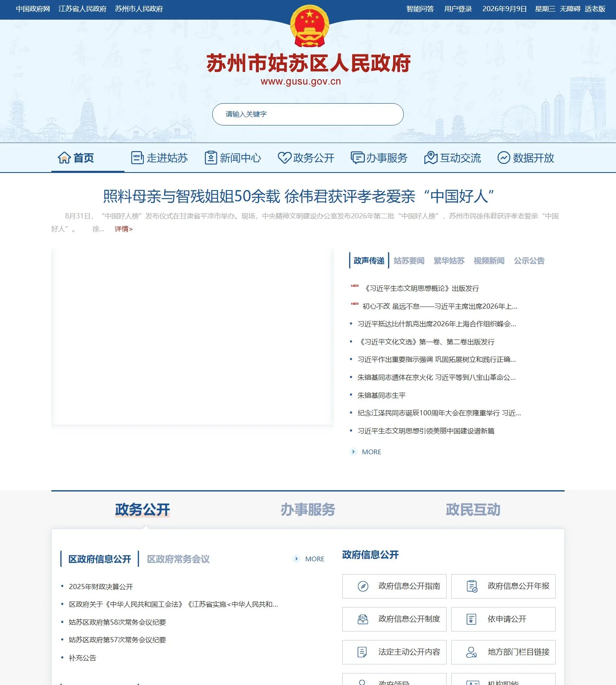This screenshot has height=685, width=616.
Task: Open 姑苏区政府第57次常务会议纪要
Action: (x=117, y=640)
